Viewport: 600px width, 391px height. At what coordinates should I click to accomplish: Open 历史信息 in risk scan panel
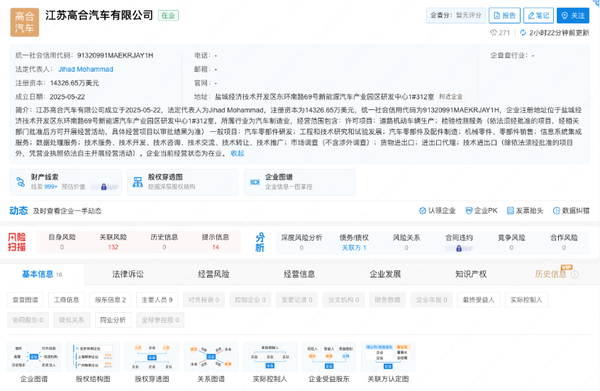pos(164,242)
